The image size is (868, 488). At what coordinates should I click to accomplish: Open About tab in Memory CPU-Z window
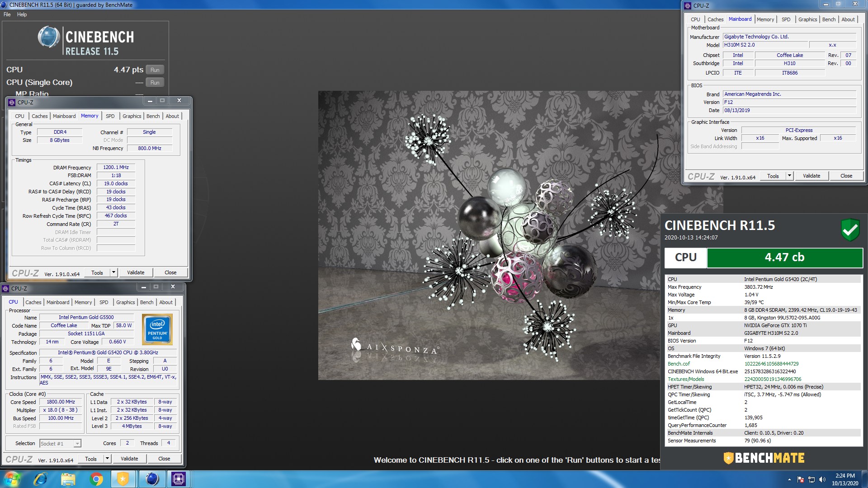pyautogui.click(x=172, y=116)
